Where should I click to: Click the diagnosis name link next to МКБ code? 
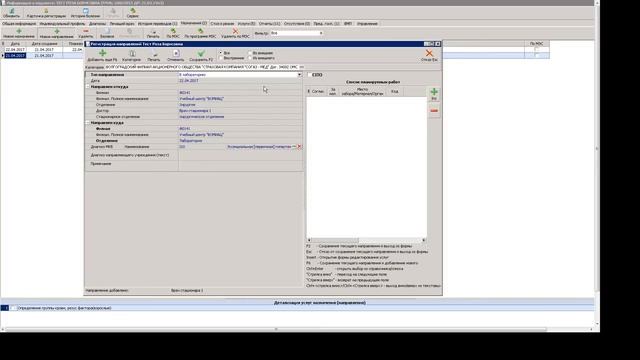[261, 147]
